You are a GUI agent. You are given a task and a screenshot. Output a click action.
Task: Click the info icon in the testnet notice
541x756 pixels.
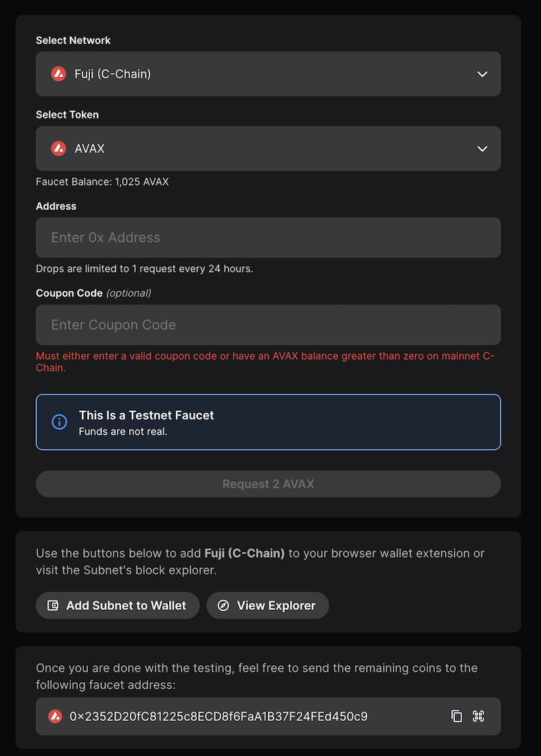[59, 422]
